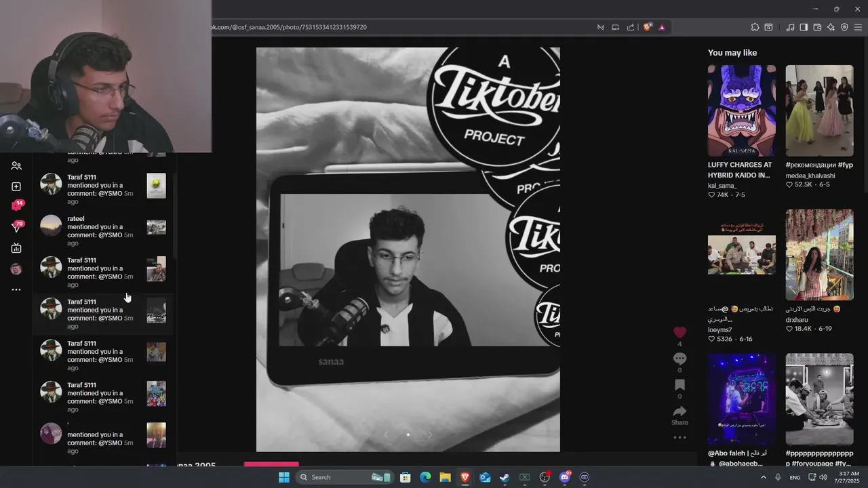Open Luffy Charges at Hybrid Kaido video
The height and width of the screenshot is (488, 868).
click(742, 110)
